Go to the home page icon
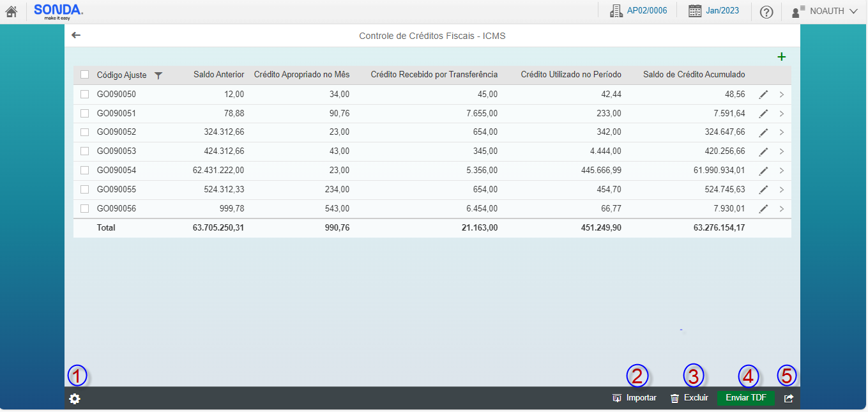This screenshot has height=412, width=868. 11,11
